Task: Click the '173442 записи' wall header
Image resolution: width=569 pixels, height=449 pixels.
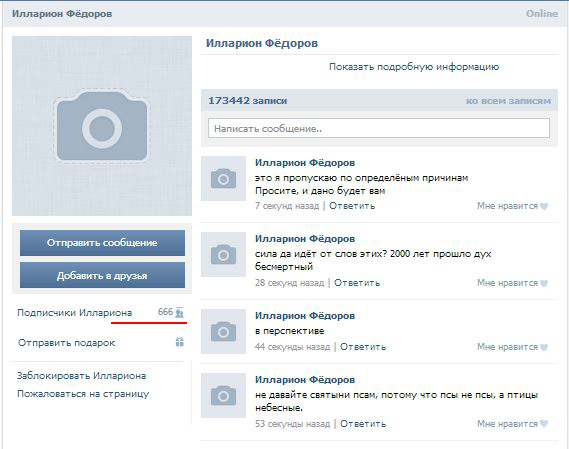Action: click(247, 101)
